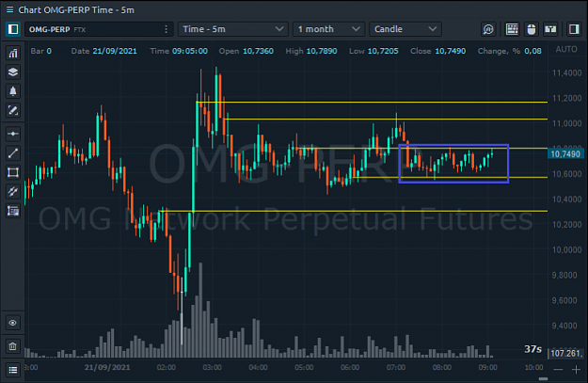Click the 10,7490 current price label
588x383 pixels.
pos(565,154)
